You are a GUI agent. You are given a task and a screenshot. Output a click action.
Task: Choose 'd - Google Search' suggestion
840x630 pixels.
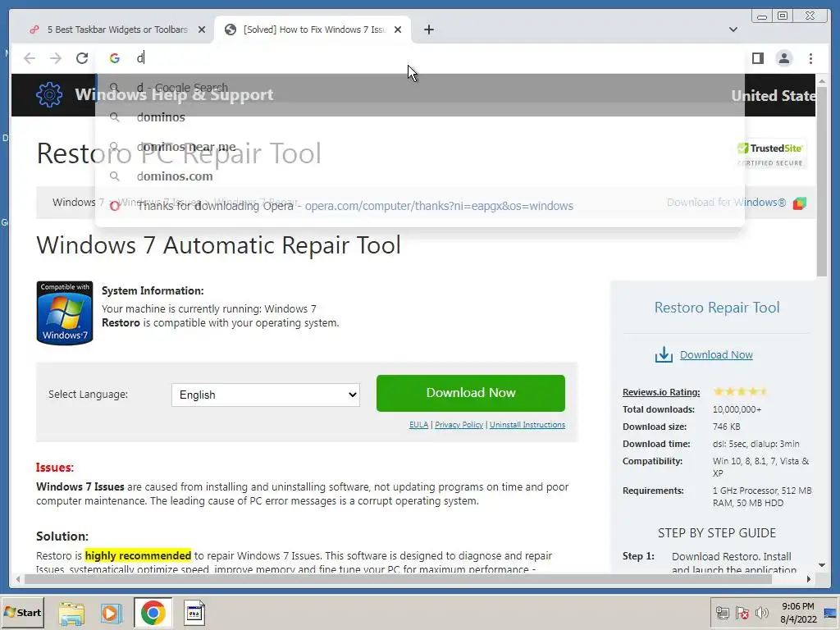tap(420, 88)
